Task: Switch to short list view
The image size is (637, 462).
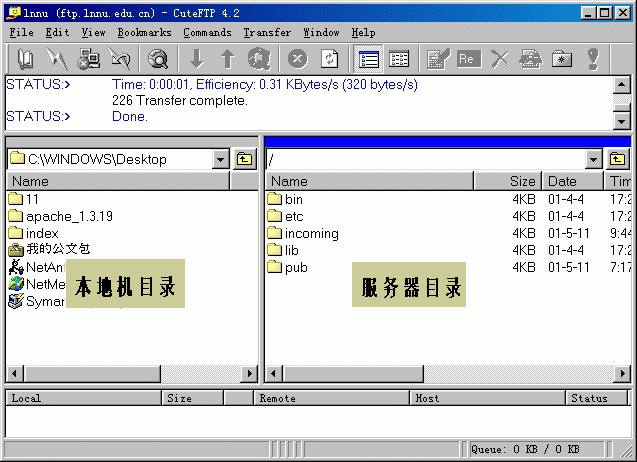Action: pos(368,59)
